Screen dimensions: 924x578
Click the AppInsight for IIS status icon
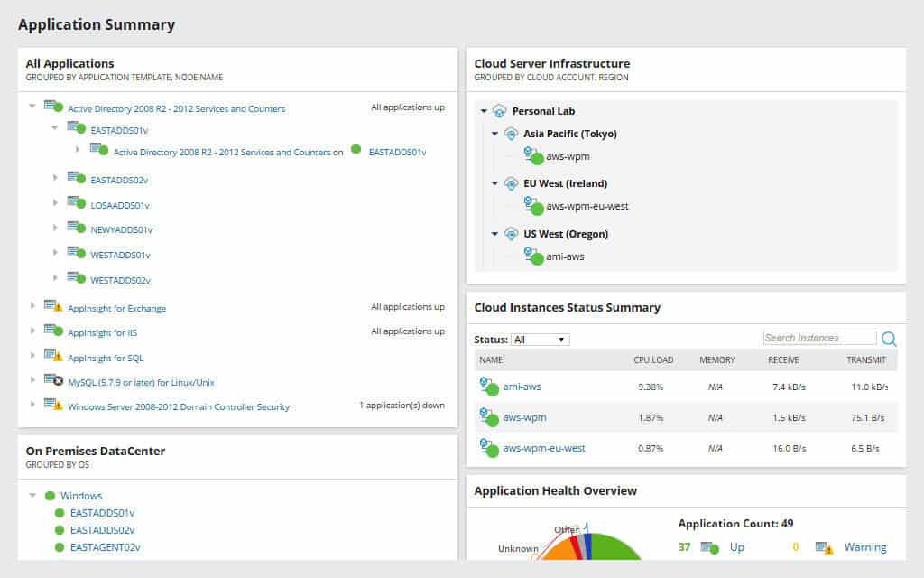[53, 331]
